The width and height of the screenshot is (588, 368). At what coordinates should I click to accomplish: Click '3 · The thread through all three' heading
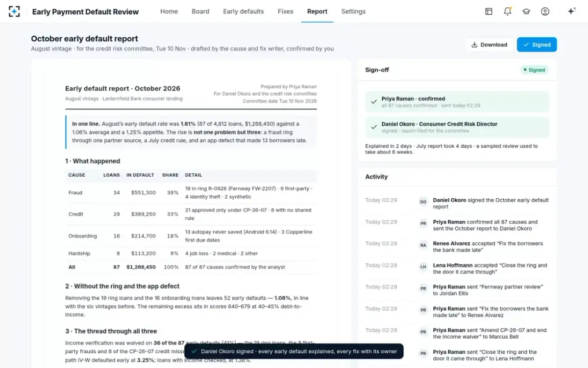point(111,331)
